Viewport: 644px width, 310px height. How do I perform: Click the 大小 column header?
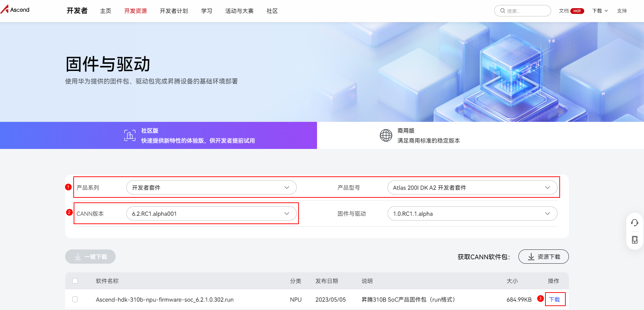pyautogui.click(x=512, y=281)
